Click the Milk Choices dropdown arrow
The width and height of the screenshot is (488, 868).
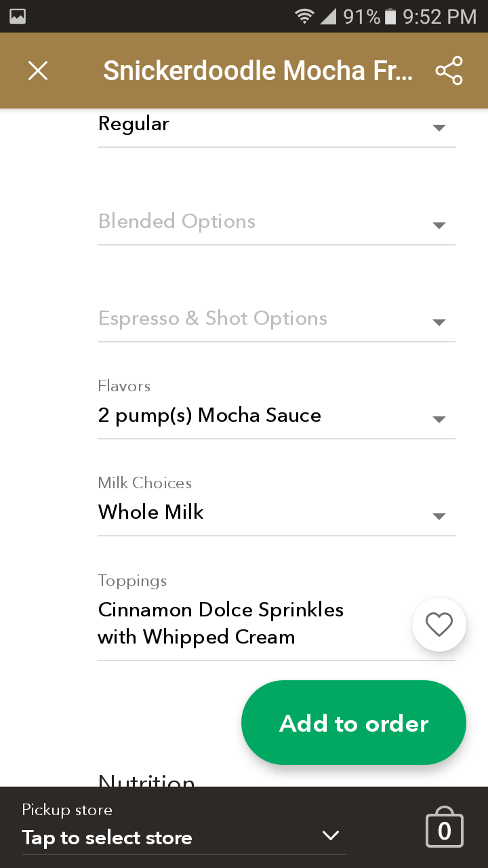[x=439, y=516]
